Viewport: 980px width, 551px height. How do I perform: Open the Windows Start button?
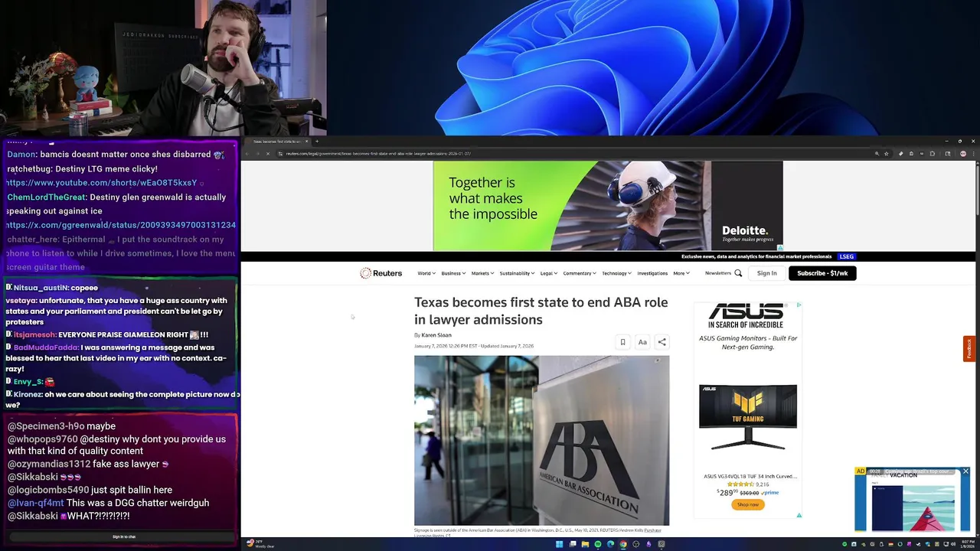tap(559, 544)
